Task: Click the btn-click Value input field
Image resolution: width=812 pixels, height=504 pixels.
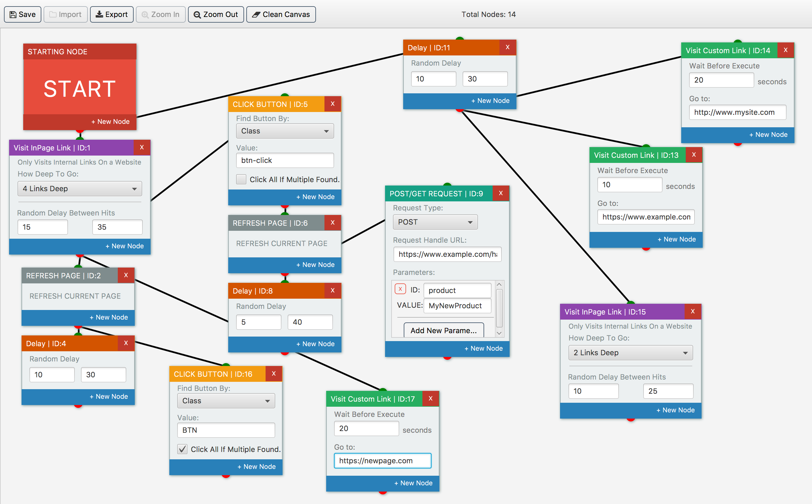Action: pyautogui.click(x=285, y=160)
